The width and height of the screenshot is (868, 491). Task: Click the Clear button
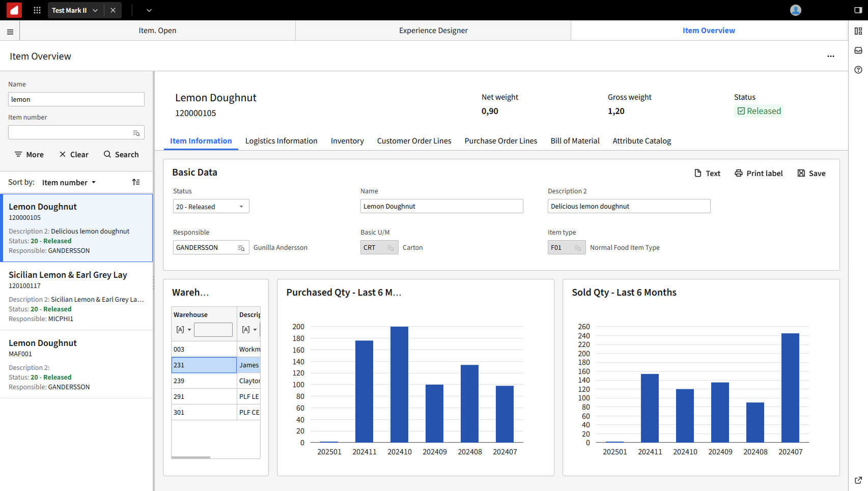coord(74,155)
